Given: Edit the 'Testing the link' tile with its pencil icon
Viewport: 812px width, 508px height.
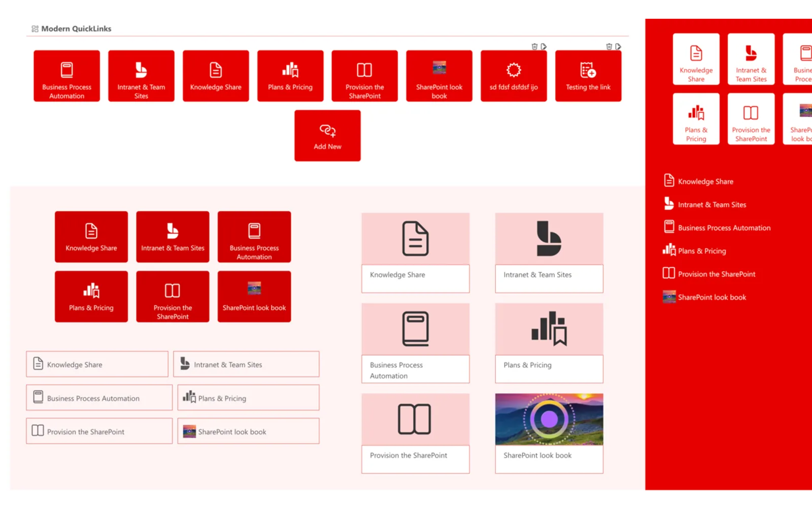Looking at the screenshot, I should (x=618, y=46).
